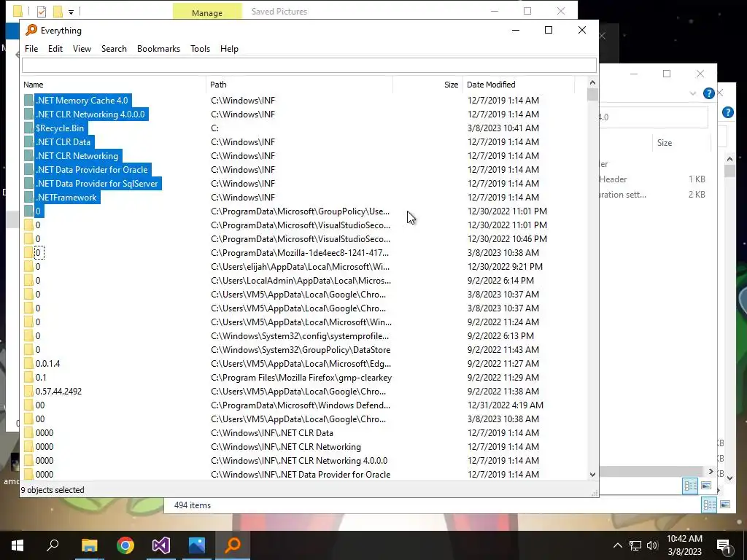Click the path C:\Windows\System32\GroupPolicy\DataStore

[x=301, y=349]
